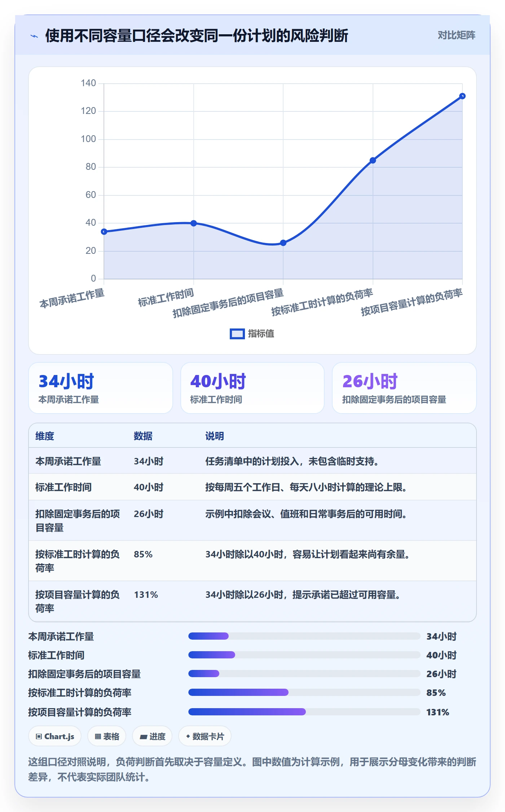Select the chart point for 按项目容量计算的负荷率
Viewport: 505px width, 812px height.
462,96
